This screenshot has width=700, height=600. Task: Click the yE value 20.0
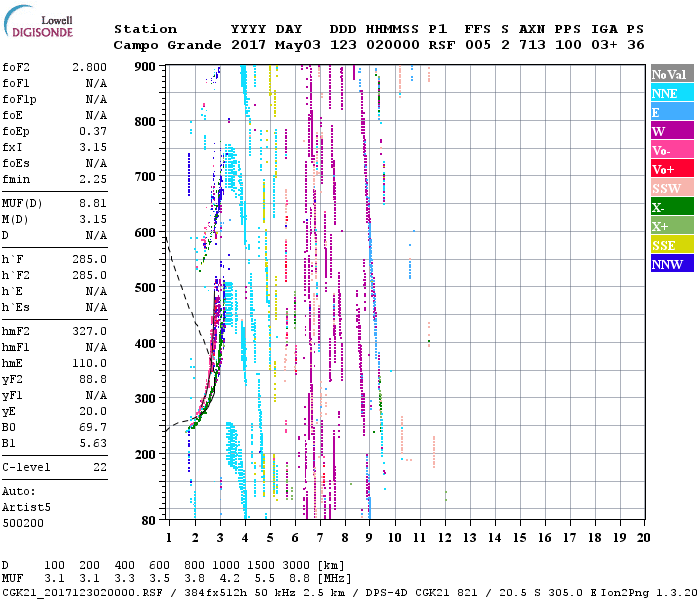click(93, 412)
